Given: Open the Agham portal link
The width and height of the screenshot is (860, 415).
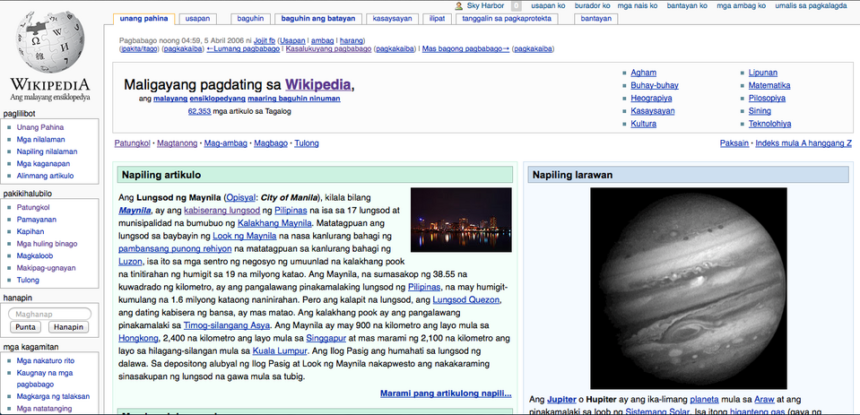Looking at the screenshot, I should click(643, 72).
